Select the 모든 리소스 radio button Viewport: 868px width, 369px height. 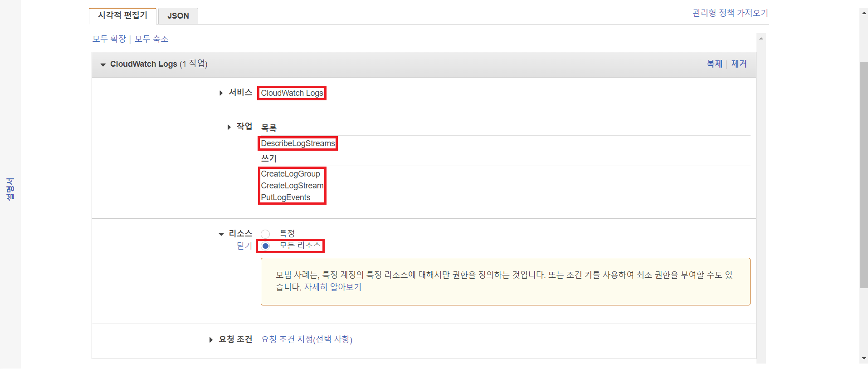click(x=265, y=246)
